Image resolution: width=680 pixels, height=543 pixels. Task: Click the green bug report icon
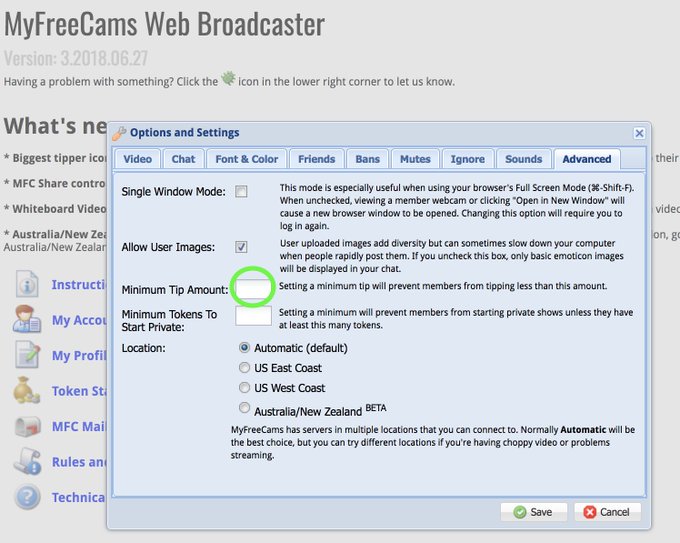tap(228, 79)
